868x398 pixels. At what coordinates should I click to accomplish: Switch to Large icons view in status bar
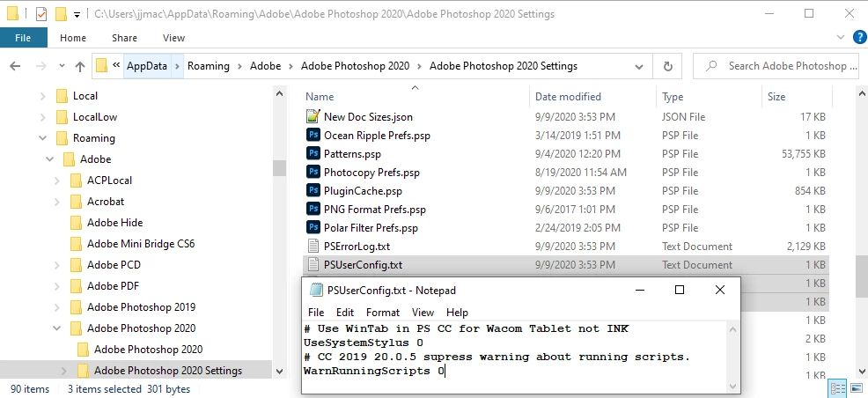click(x=856, y=388)
